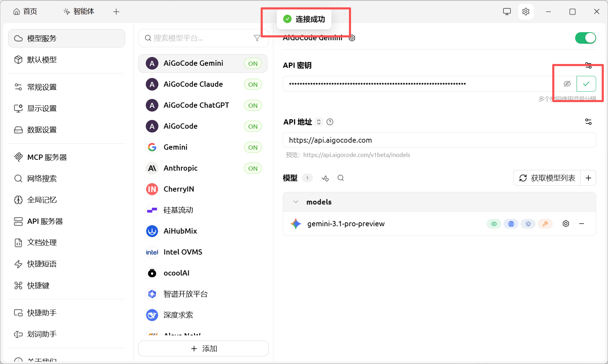Open 模型服务 settings section
Image resolution: width=608 pixels, height=364 pixels.
(66, 38)
